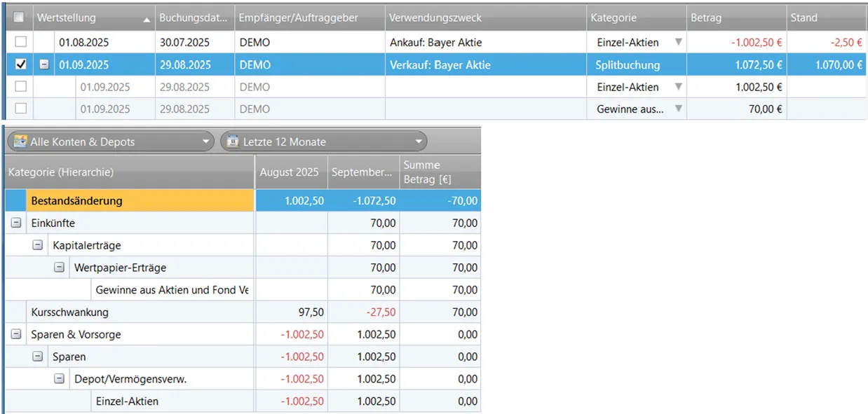This screenshot has width=868, height=414.
Task: Collapse the split booking row 01.09.2025
Action: [44, 65]
